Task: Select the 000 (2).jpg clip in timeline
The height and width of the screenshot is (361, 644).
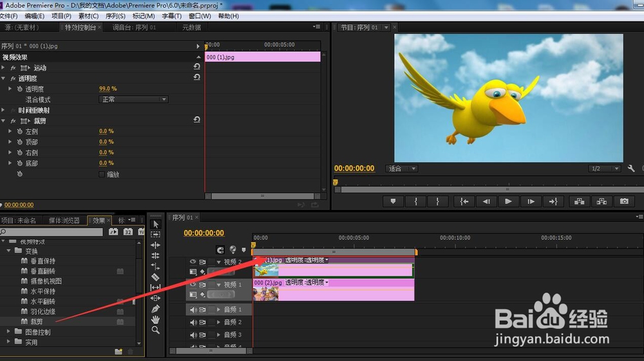Action: click(334, 290)
